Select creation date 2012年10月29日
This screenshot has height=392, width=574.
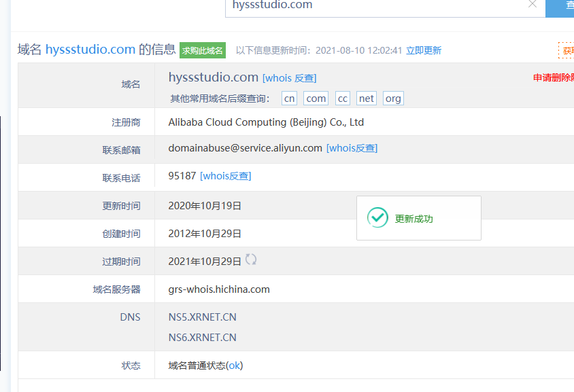(x=205, y=234)
